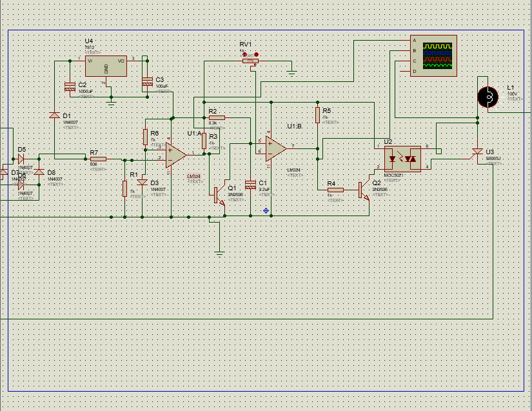Click the "7812" value text under U4
This screenshot has width=532, height=411.
tap(90, 48)
